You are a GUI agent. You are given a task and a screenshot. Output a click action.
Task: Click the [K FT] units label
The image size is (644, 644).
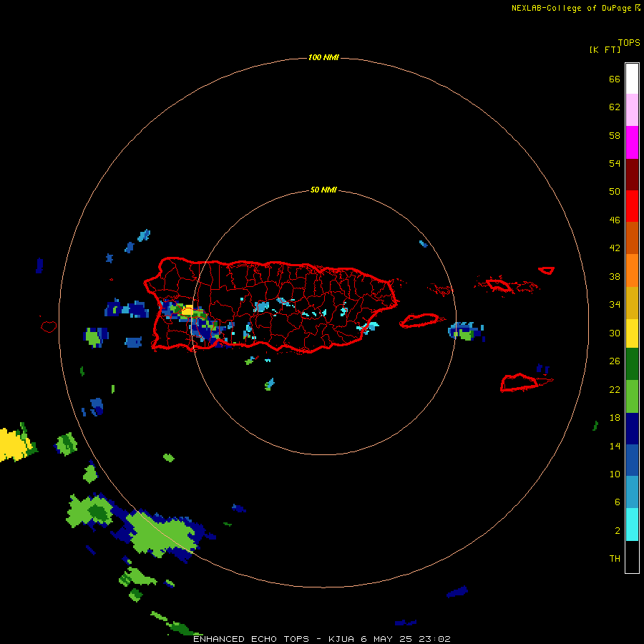pyautogui.click(x=605, y=49)
